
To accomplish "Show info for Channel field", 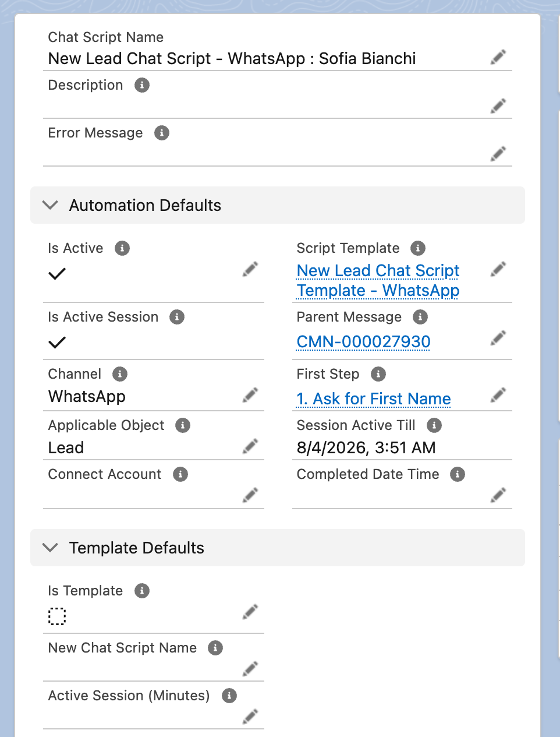I will (x=120, y=374).
